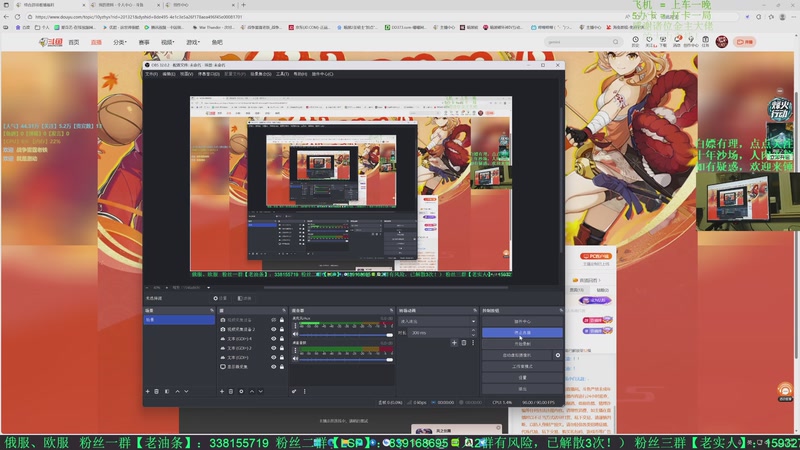The height and width of the screenshot is (450, 800).
Task: Open 淡入淡出 transition dropdown
Action: [438, 321]
